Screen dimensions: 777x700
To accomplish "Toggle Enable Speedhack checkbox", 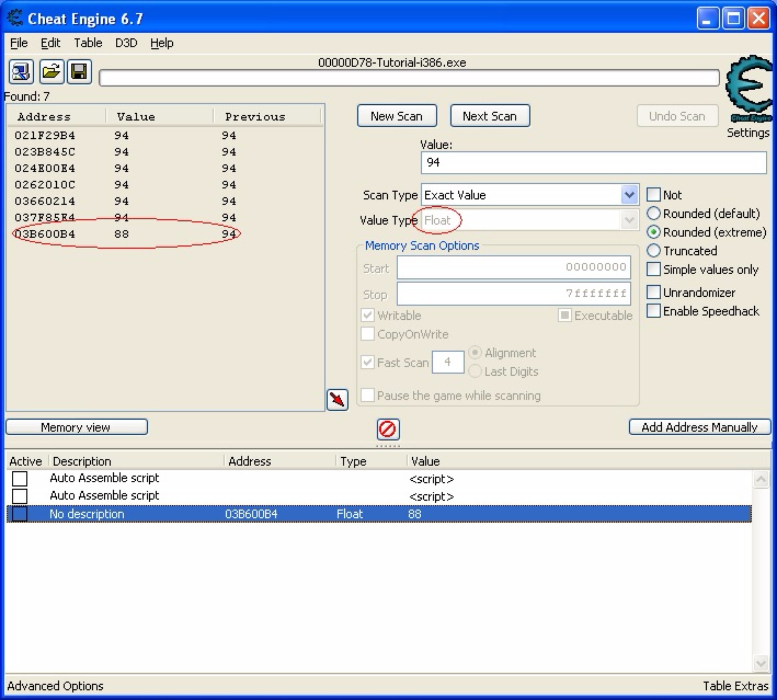I will click(x=653, y=311).
